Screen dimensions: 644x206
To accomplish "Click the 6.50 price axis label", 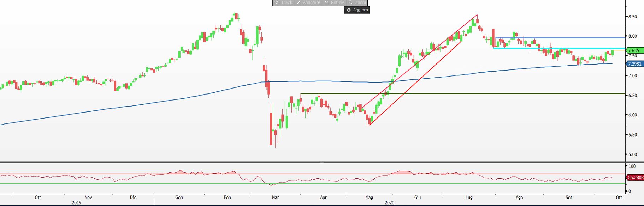I will point(632,96).
